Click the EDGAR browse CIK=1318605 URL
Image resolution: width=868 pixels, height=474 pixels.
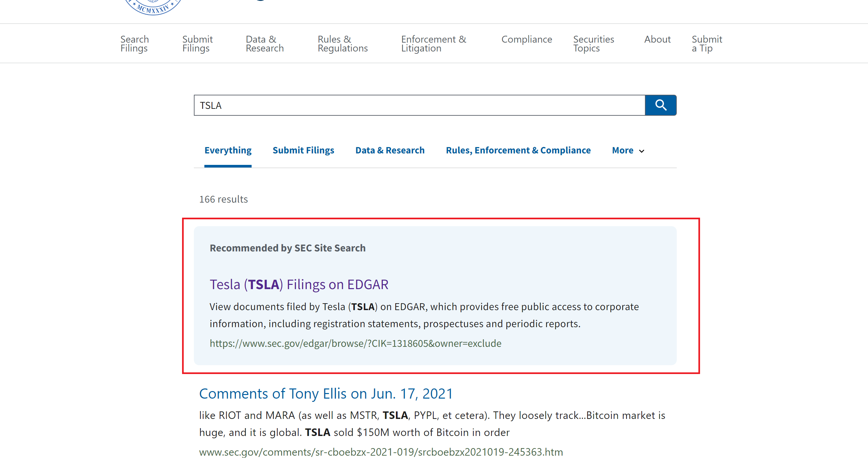pos(356,343)
